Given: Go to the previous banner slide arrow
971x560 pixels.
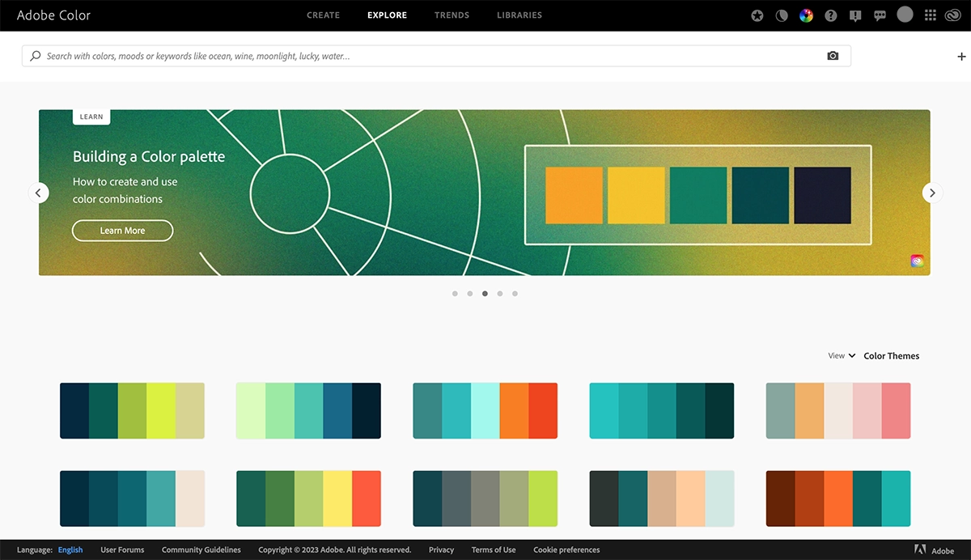Looking at the screenshot, I should tap(39, 193).
